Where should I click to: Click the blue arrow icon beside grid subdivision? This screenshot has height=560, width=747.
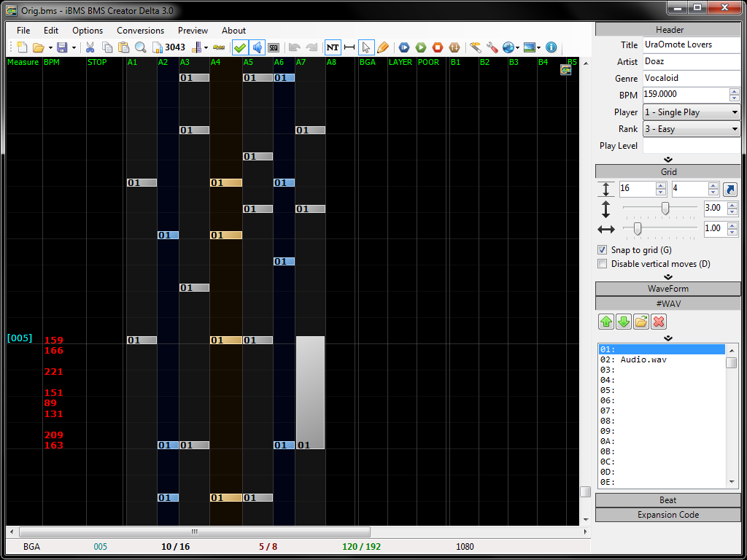pyautogui.click(x=729, y=189)
